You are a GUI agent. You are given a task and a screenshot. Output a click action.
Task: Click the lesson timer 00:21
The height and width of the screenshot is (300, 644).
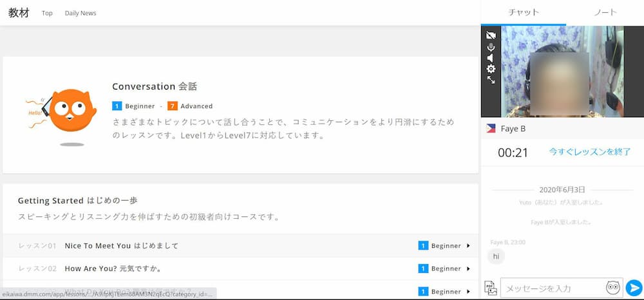coord(513,153)
